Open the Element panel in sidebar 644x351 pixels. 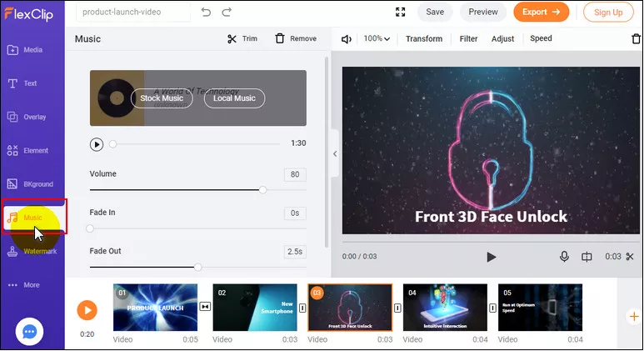click(x=27, y=151)
